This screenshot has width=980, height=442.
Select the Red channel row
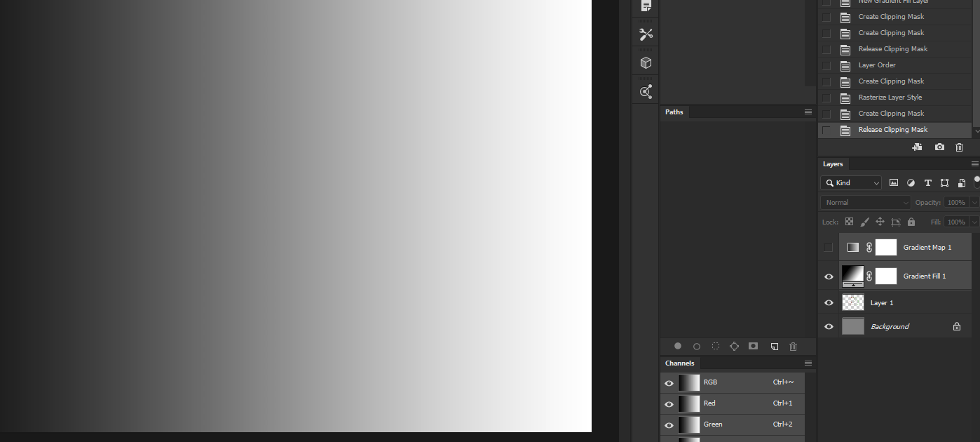(x=733, y=403)
